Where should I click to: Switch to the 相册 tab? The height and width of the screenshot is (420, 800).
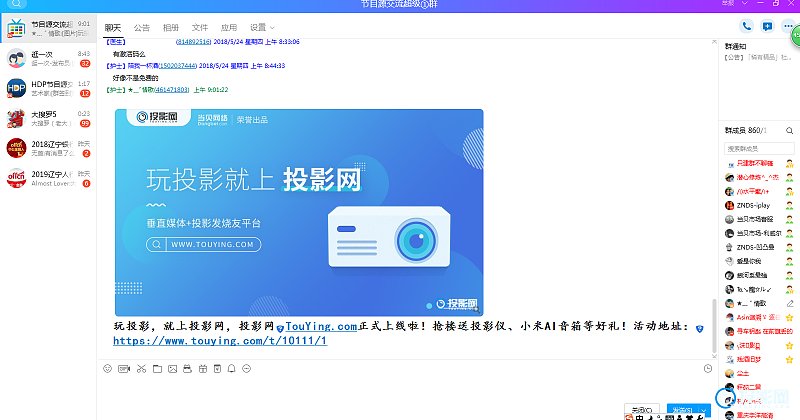(x=171, y=28)
